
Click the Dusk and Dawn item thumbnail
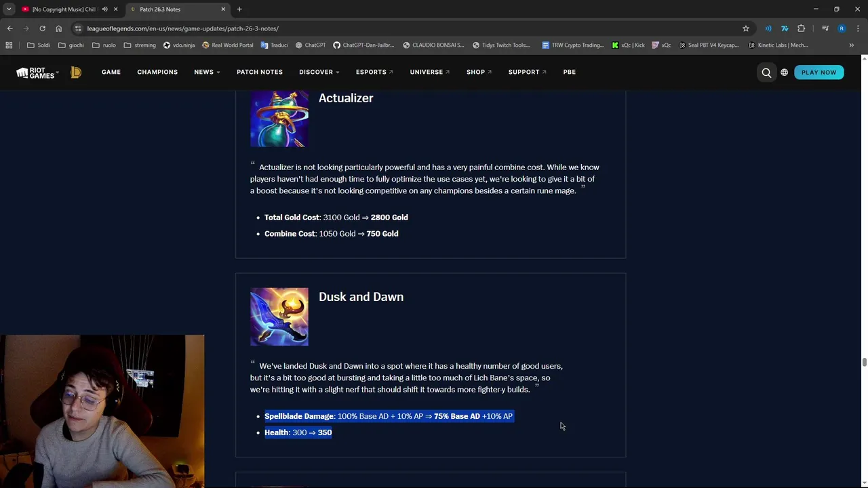pos(279,317)
